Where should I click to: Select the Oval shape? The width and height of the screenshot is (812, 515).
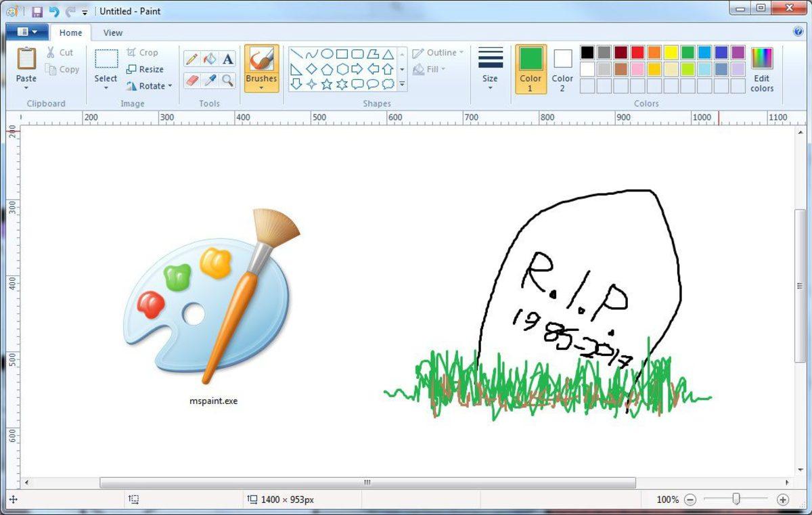328,53
